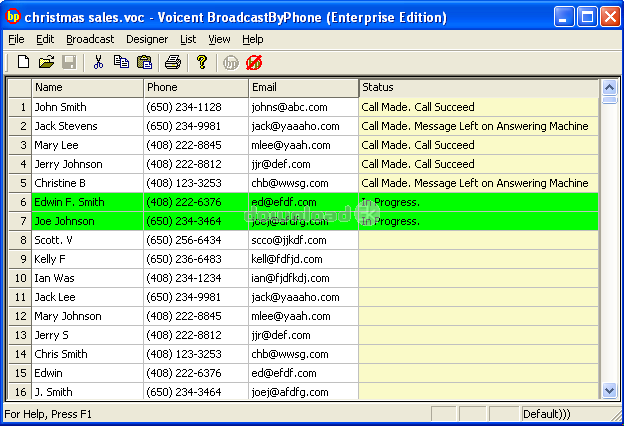624x426 pixels.
Task: Click phone cell (650) 256-6434
Action: pos(196,240)
